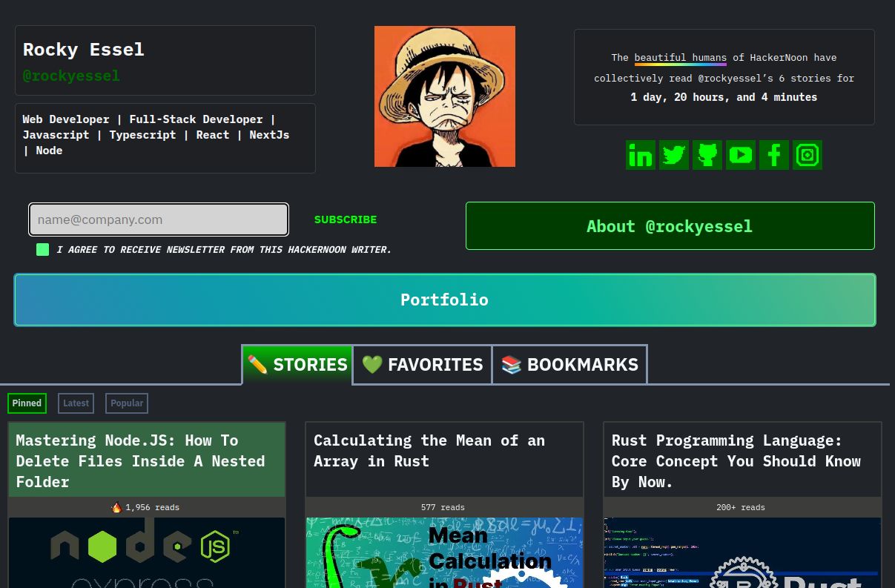
Task: Expand About @rockyessel section
Action: [670, 226]
